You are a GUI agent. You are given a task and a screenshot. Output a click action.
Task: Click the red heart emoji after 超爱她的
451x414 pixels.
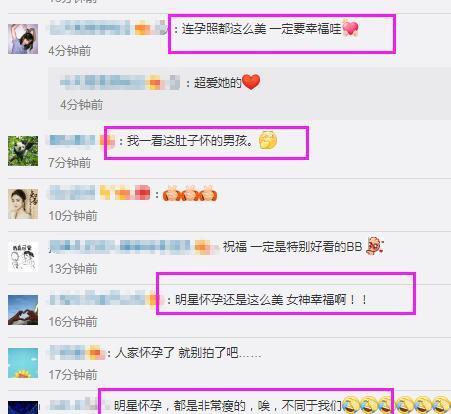pos(251,82)
